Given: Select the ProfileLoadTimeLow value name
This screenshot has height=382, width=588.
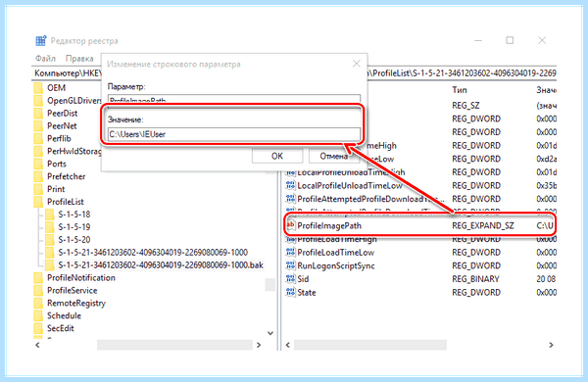Looking at the screenshot, I should [335, 253].
